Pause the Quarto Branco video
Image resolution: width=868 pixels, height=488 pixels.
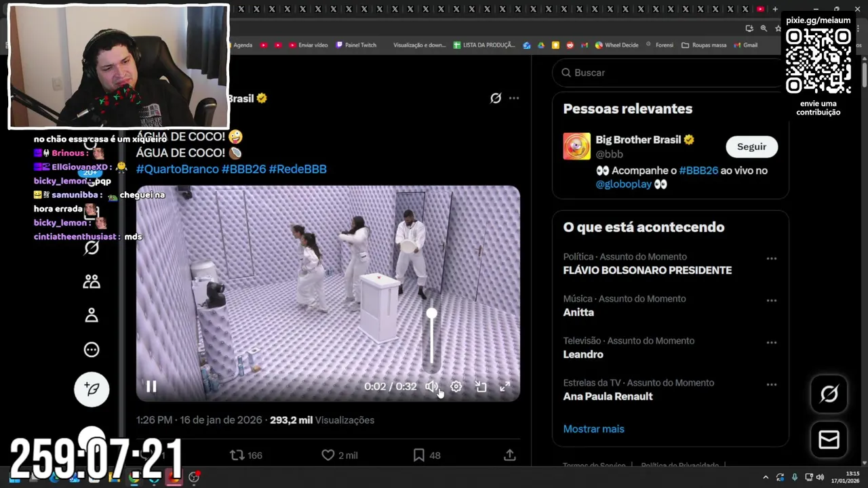151,386
